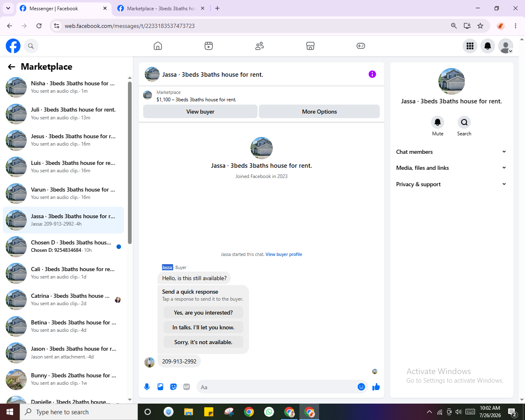Open the Jesus conversation

[x=64, y=140]
